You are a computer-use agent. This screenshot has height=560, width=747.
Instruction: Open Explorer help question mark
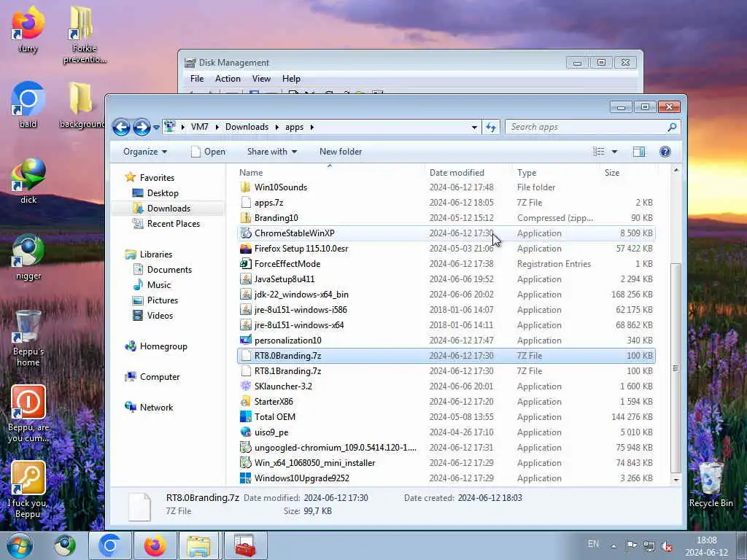[665, 152]
